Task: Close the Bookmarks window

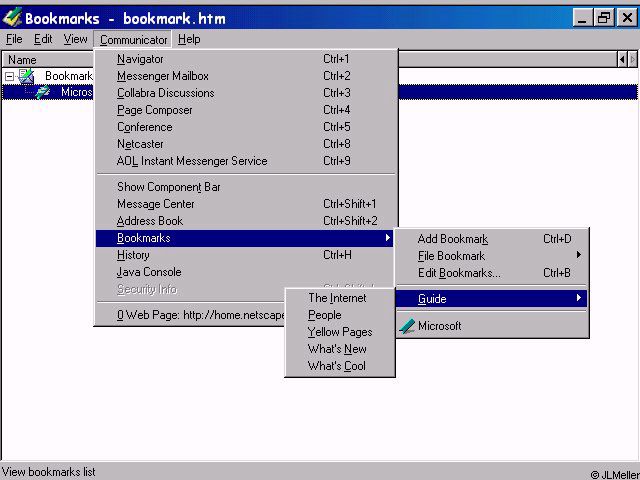Action: (x=627, y=18)
